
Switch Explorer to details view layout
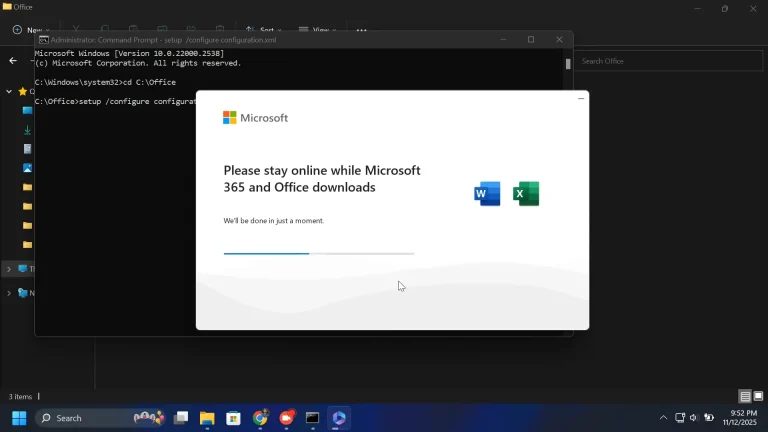(745, 396)
